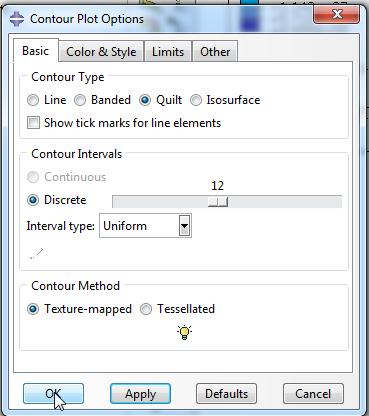Image resolution: width=369 pixels, height=416 pixels.
Task: Choose Texture-mapped contour method
Action: (x=33, y=309)
